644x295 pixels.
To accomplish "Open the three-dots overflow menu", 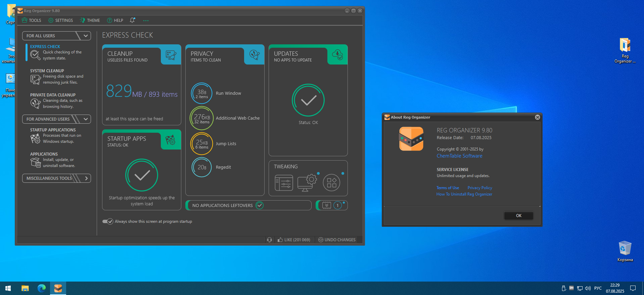I will (x=146, y=20).
